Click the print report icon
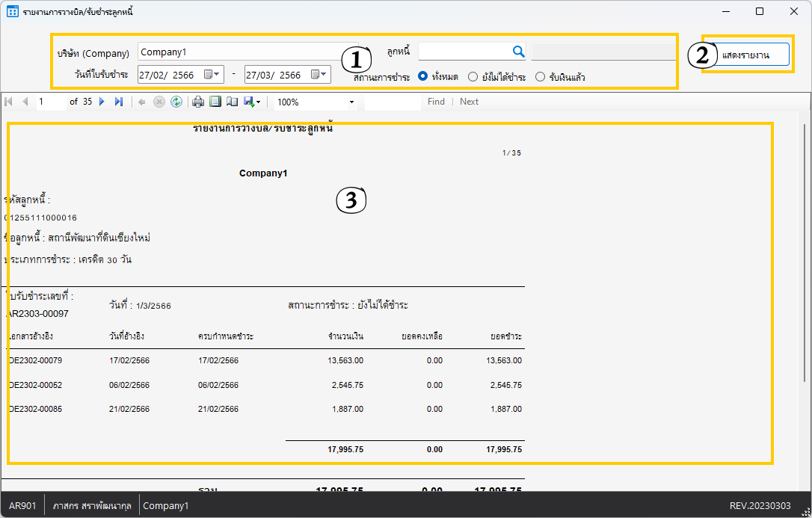The width and height of the screenshot is (812, 518). click(198, 102)
